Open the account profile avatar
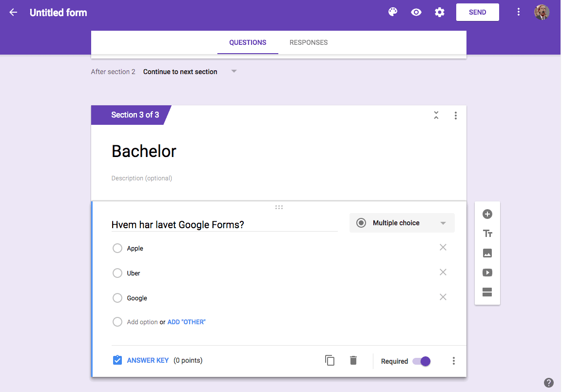Screen dimensions: 562x392 click(542, 12)
